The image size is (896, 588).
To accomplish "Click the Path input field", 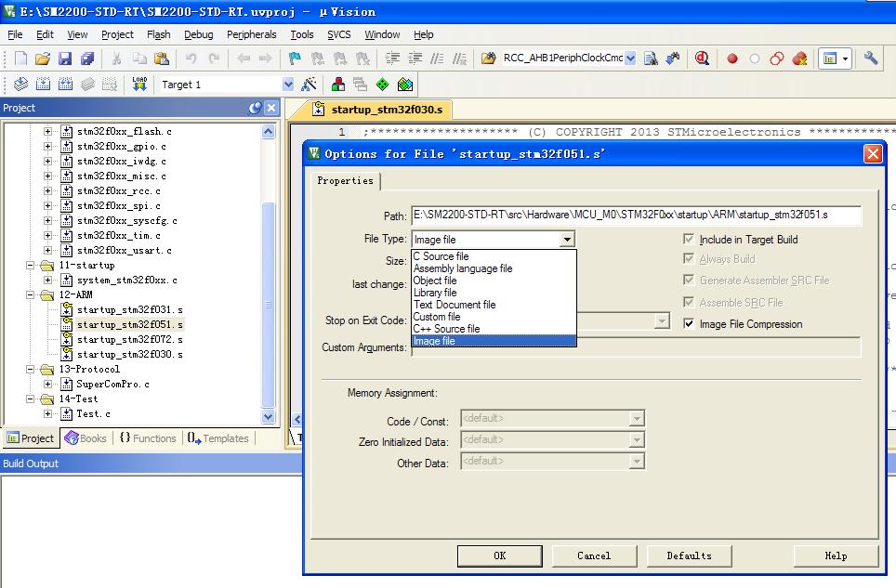I will tap(636, 216).
